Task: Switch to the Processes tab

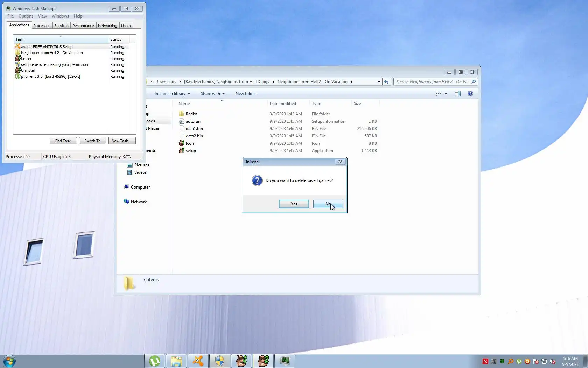Action: point(42,26)
